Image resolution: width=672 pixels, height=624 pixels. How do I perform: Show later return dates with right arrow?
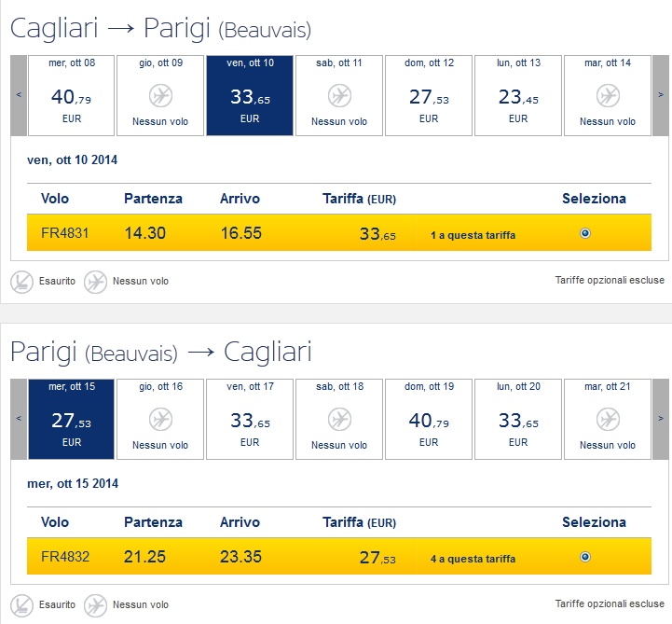tap(660, 419)
